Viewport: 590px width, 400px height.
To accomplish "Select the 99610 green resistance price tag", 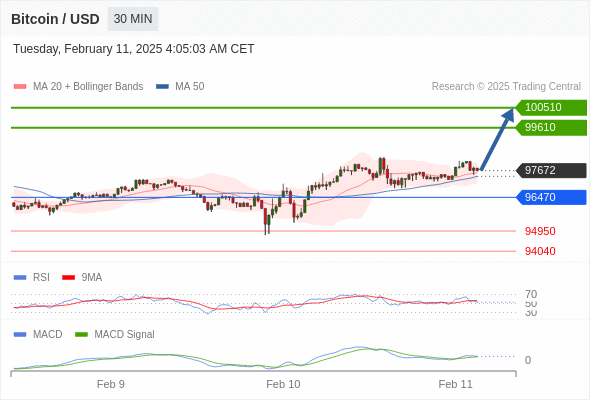I will pyautogui.click(x=551, y=127).
